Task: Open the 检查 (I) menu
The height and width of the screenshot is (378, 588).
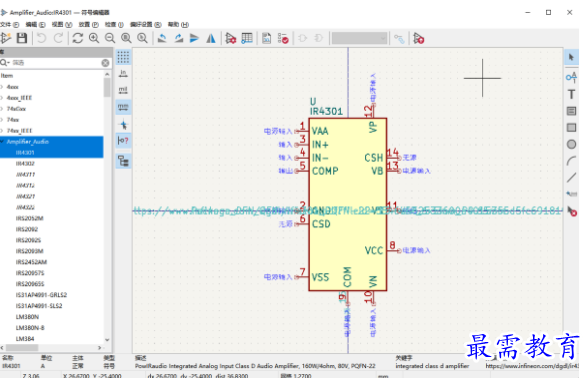Action: coord(114,24)
